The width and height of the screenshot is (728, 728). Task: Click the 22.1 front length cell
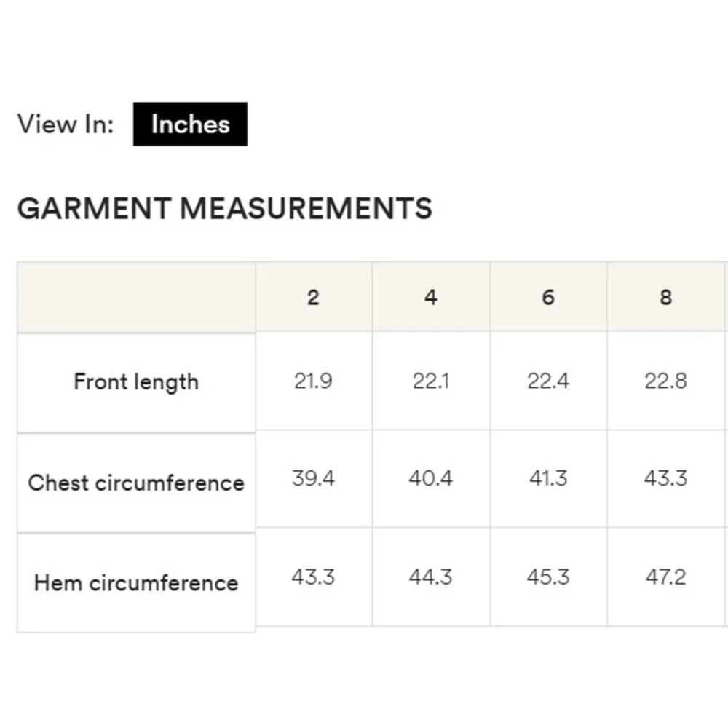(x=431, y=381)
